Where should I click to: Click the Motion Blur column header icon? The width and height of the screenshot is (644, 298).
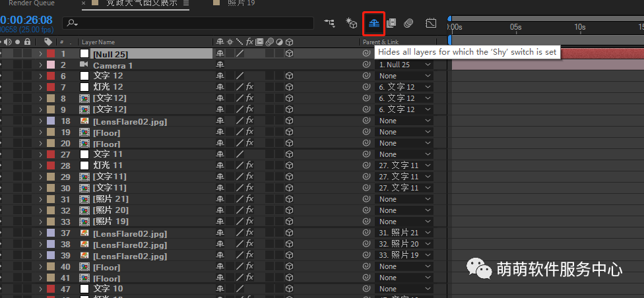tap(269, 42)
